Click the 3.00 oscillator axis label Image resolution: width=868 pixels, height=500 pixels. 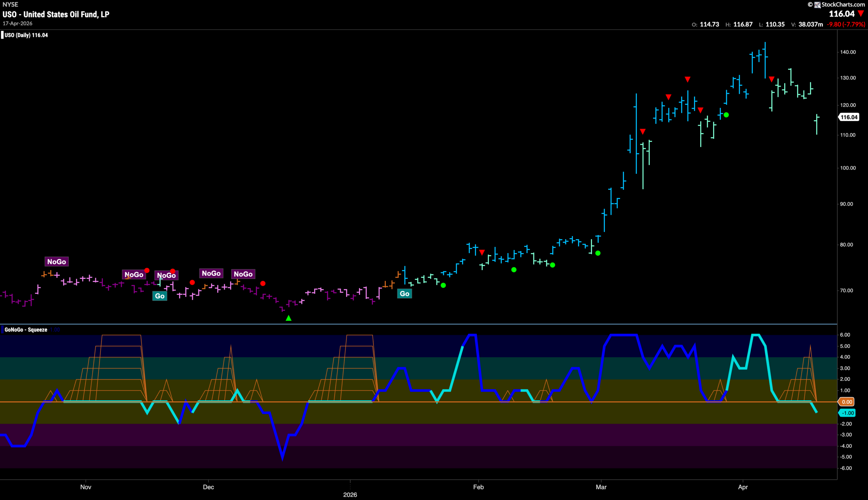pos(845,368)
